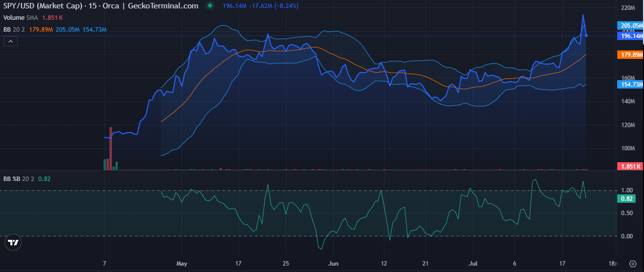Click the Jun label on time axis

click(334, 264)
